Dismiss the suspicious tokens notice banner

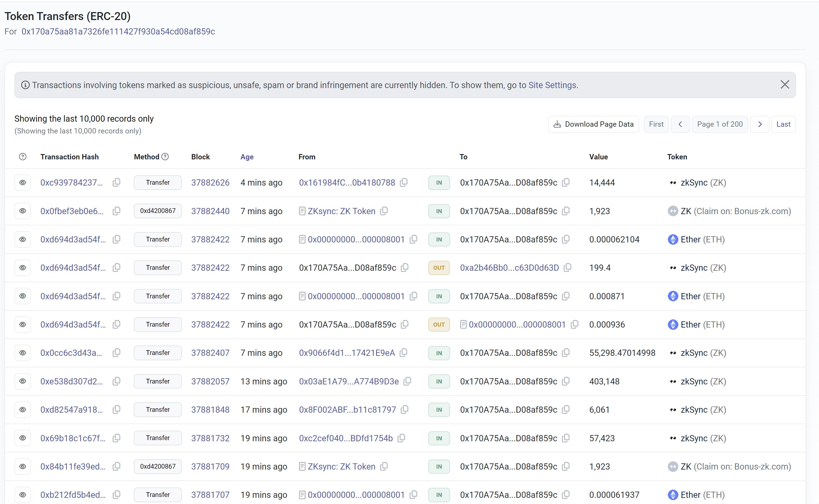click(x=785, y=85)
